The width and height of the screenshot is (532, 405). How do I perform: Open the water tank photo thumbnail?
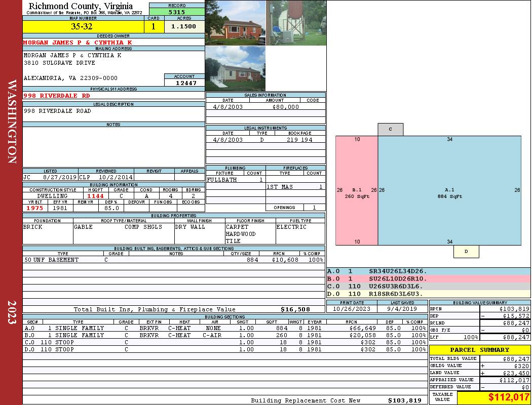296,23
